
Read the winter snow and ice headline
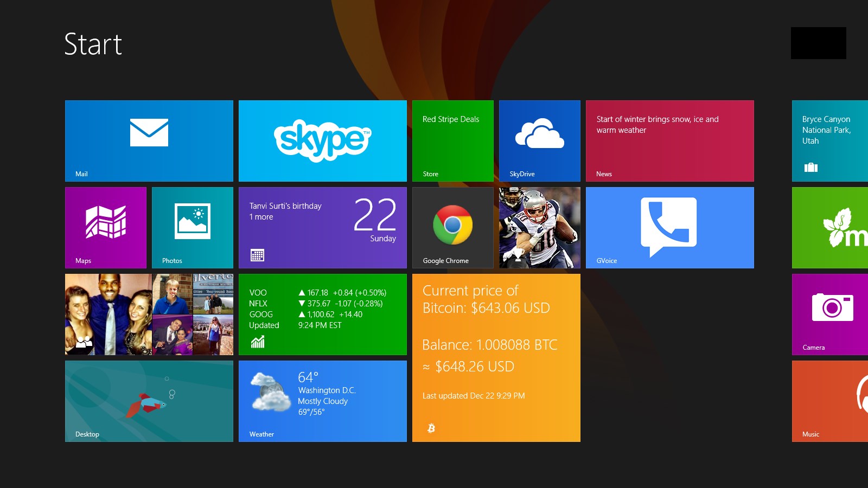tap(658, 125)
